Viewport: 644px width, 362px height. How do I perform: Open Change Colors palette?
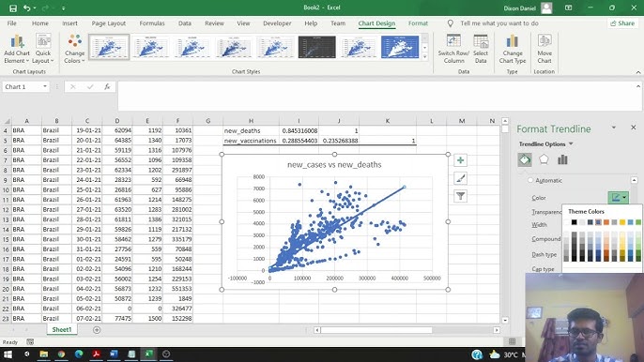[74, 49]
